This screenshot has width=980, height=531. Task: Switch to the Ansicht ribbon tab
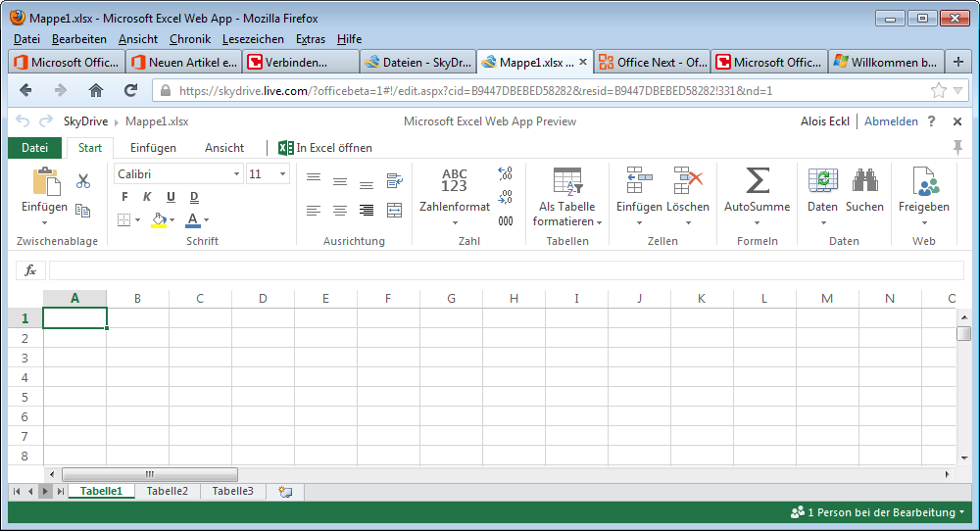[x=224, y=148]
